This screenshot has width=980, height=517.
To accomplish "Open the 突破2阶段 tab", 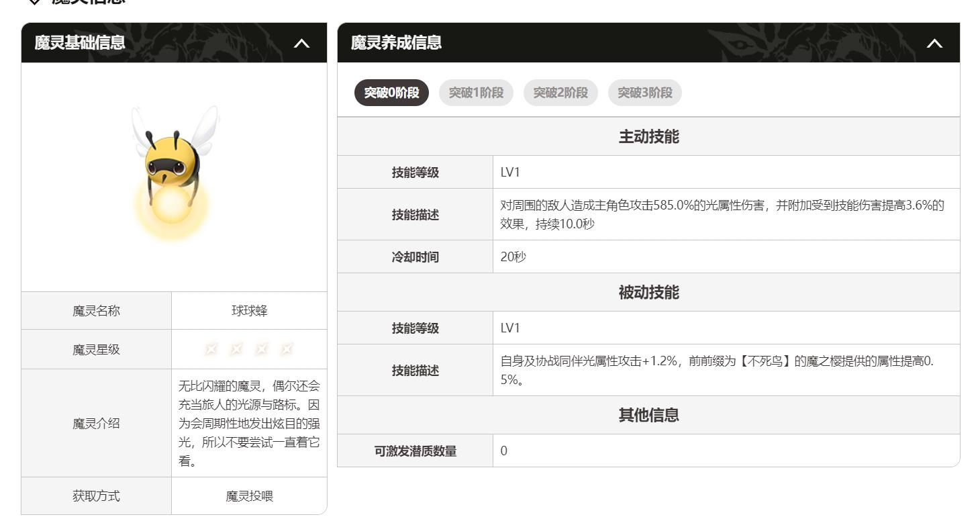I will tap(560, 93).
